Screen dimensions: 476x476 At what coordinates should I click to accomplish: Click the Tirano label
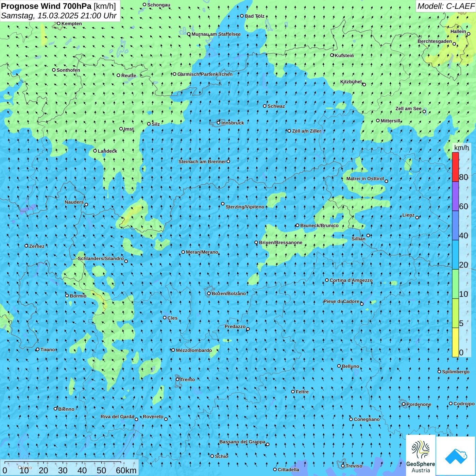click(x=48, y=350)
